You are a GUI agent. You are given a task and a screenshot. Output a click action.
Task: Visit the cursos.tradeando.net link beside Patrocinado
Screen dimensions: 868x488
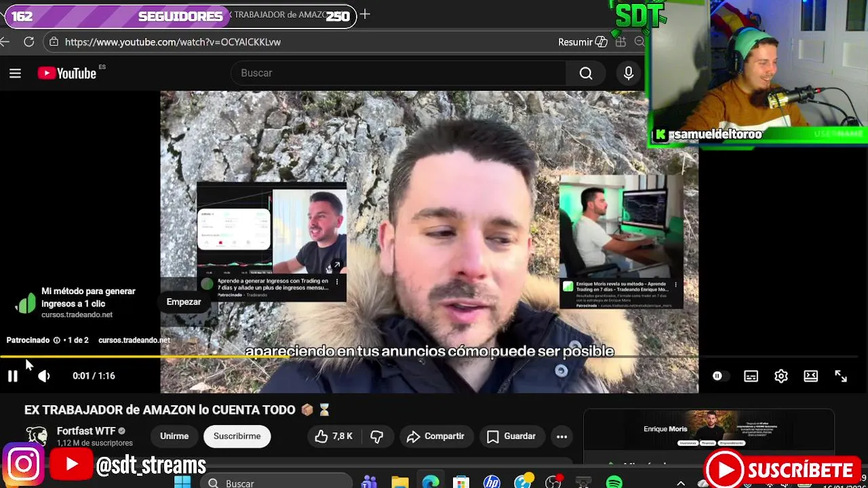(134, 340)
